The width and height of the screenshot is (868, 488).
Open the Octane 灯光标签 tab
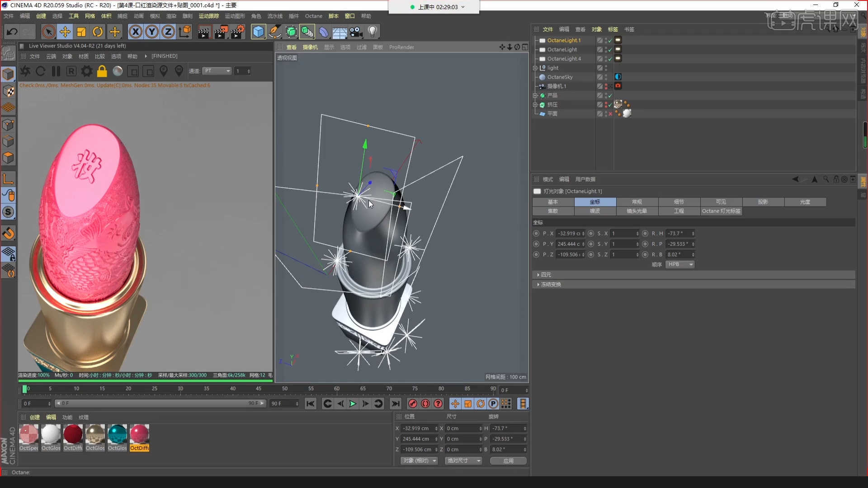pyautogui.click(x=721, y=211)
